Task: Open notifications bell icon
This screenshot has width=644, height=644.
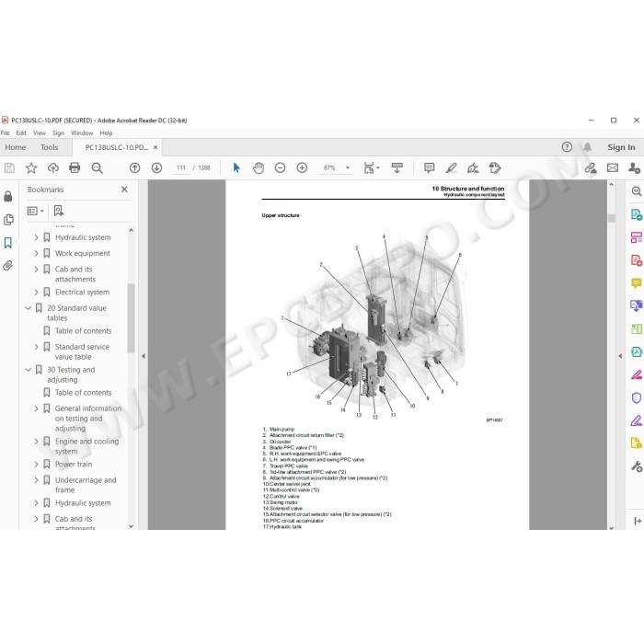Action: coord(587,147)
